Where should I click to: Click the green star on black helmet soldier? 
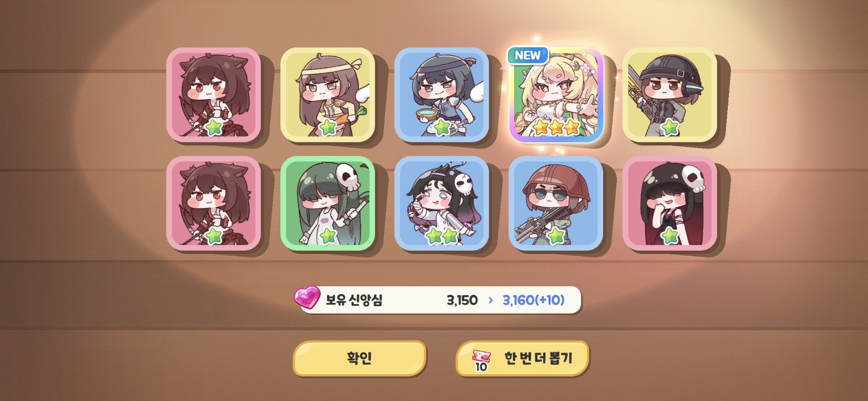[x=670, y=128]
